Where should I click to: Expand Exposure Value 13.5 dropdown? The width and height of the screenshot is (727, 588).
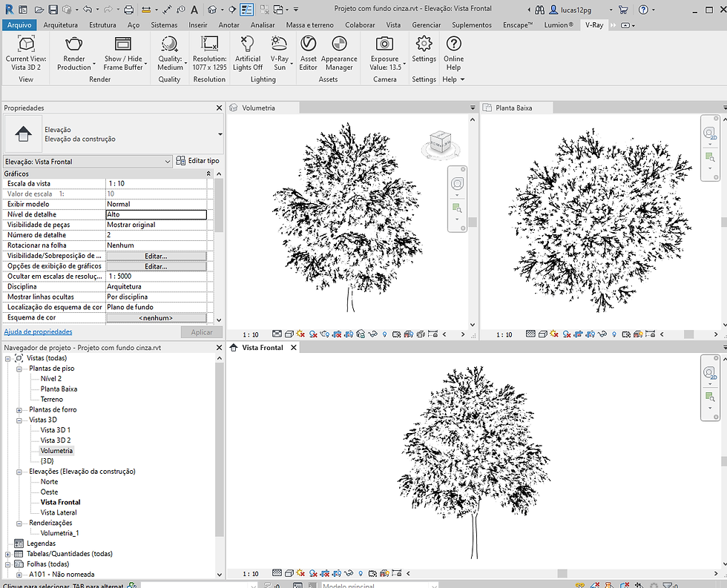point(404,63)
